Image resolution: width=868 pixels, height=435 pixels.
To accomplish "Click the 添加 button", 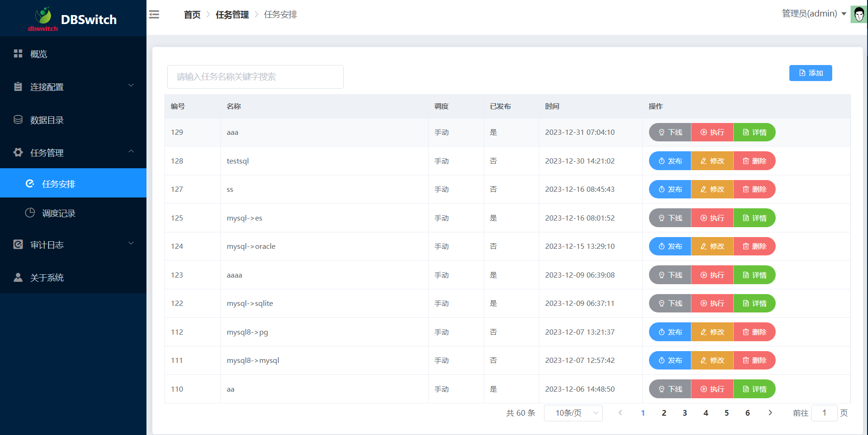I will click(x=811, y=73).
